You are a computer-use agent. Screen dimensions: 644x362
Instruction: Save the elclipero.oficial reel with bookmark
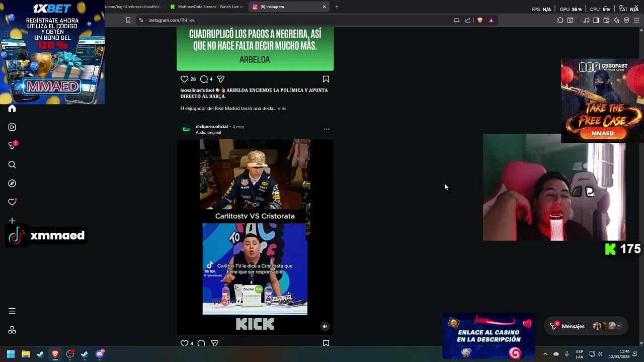[x=326, y=343]
